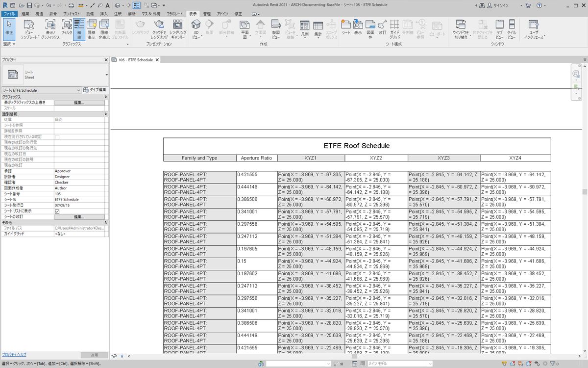Click the Print icon in quick access toolbar
Image resolution: width=588 pixels, height=368 pixels.
tap(71, 5)
